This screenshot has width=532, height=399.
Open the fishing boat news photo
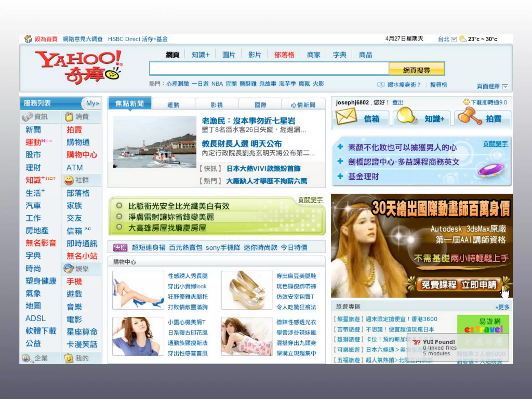pyautogui.click(x=155, y=142)
